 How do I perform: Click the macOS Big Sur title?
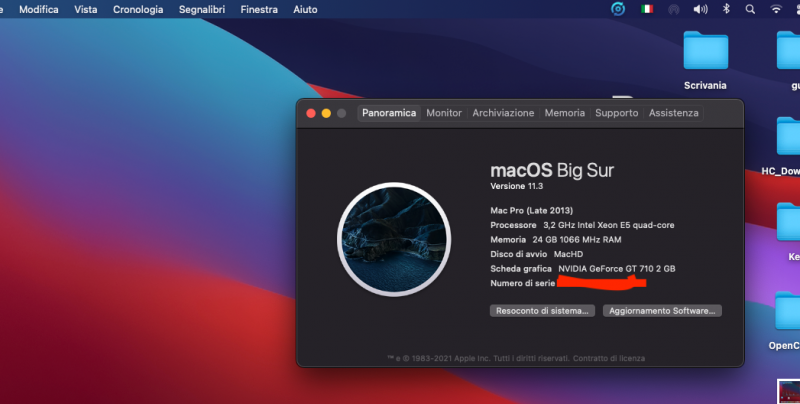point(552,170)
